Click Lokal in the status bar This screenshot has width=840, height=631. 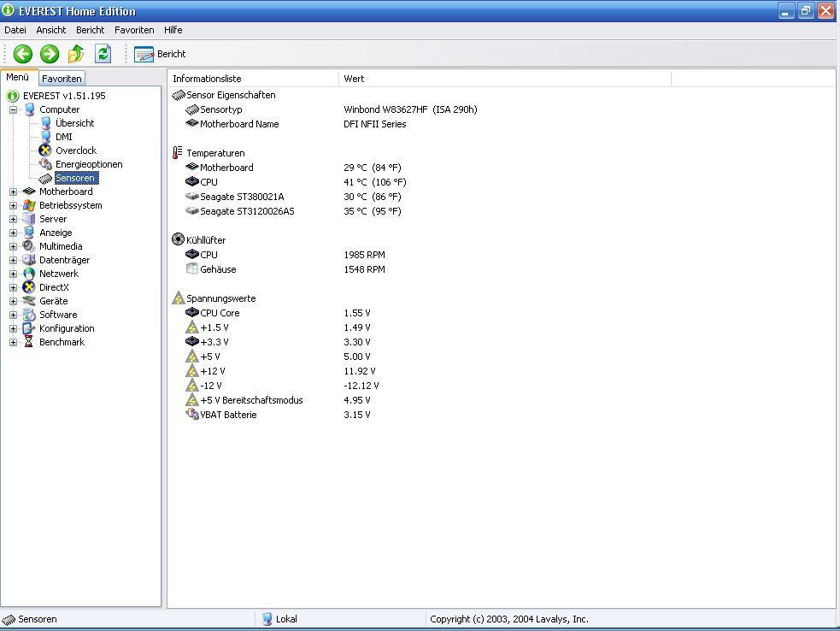(x=286, y=619)
